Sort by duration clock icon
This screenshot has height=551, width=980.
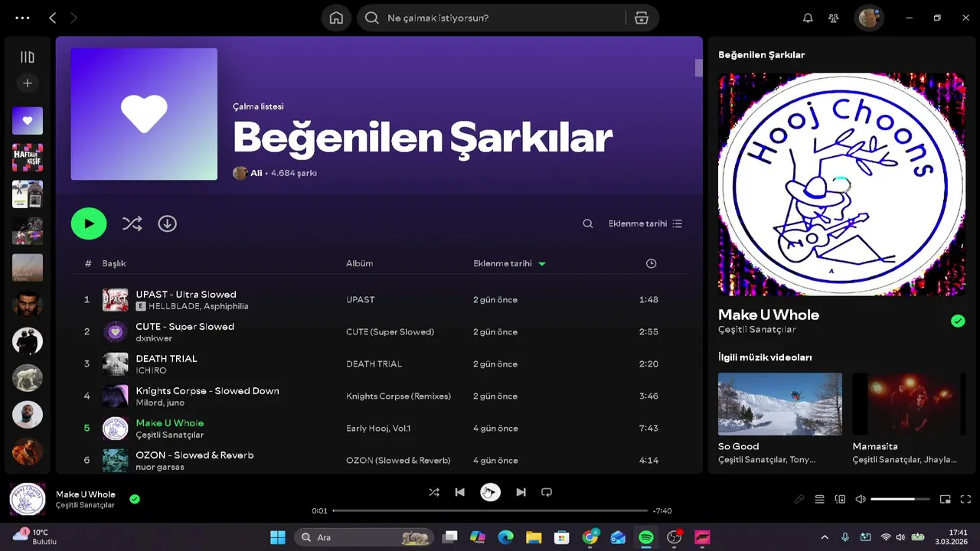[x=651, y=263]
